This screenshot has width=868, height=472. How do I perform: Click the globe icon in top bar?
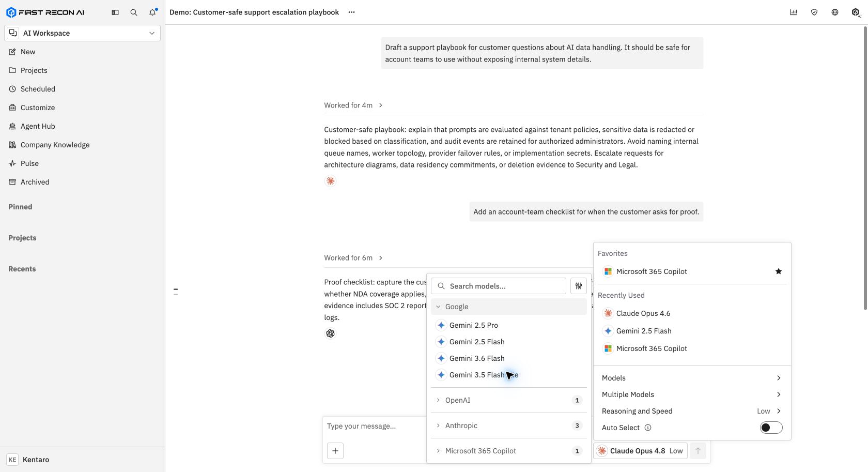coord(835,12)
